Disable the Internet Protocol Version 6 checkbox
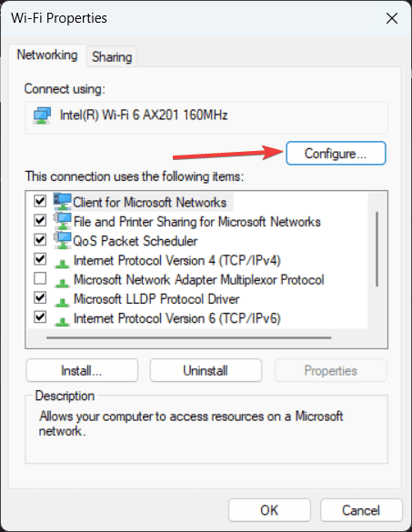The width and height of the screenshot is (412, 532). coord(40,317)
